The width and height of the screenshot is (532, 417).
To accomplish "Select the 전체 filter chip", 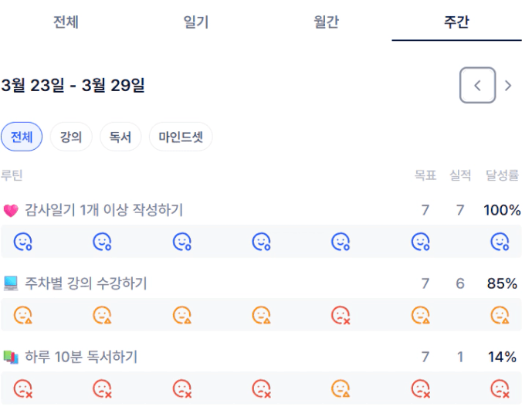I will click(x=22, y=137).
